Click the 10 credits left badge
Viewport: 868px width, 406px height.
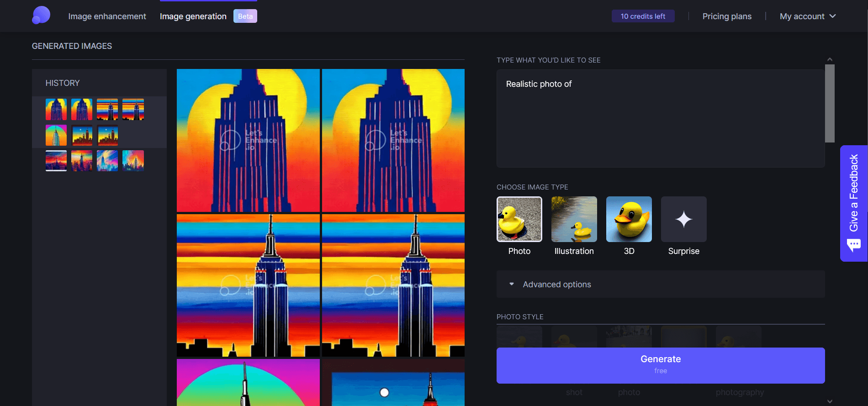pyautogui.click(x=643, y=16)
